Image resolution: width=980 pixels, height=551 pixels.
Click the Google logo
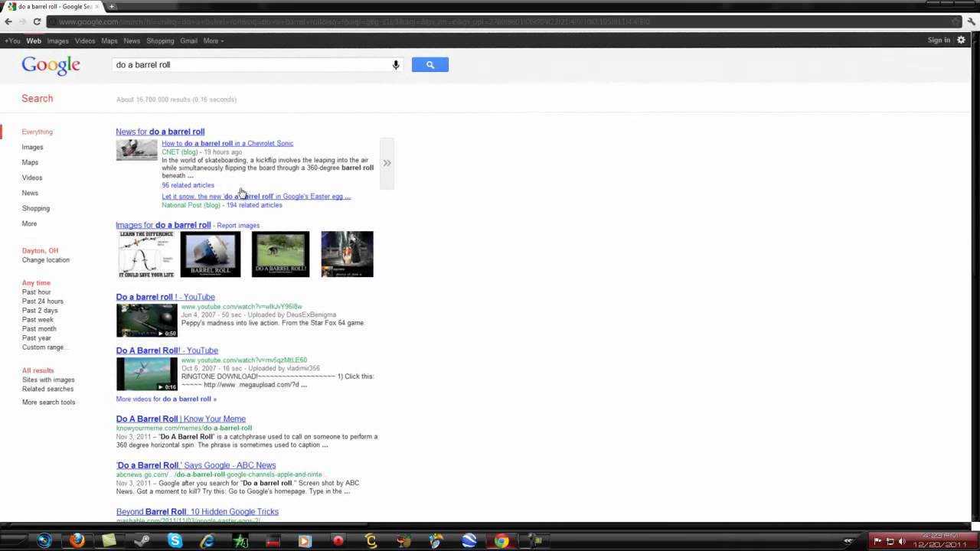(x=51, y=66)
